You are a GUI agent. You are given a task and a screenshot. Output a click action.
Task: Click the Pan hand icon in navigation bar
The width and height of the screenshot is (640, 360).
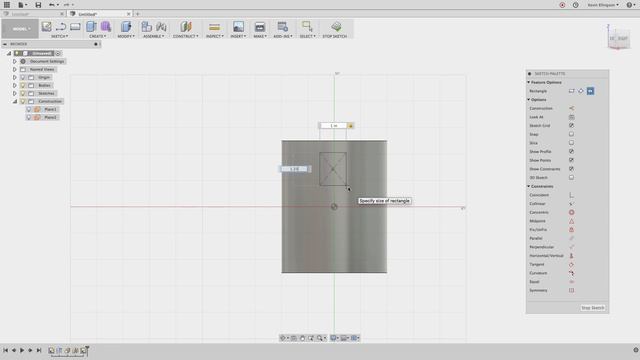[302, 338]
